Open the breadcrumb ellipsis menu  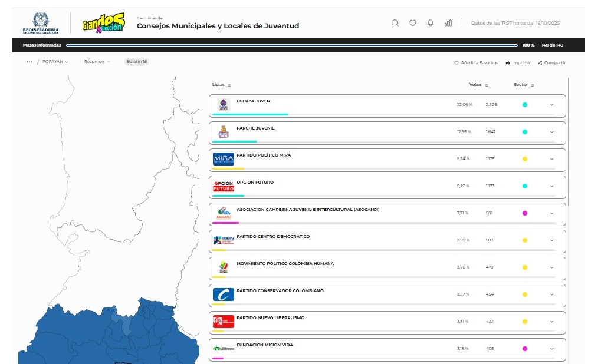click(x=29, y=62)
